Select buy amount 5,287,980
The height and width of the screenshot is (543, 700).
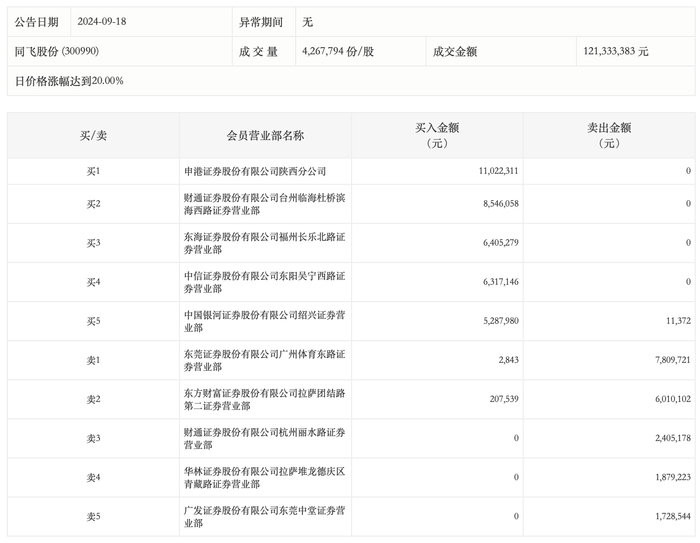click(x=500, y=321)
